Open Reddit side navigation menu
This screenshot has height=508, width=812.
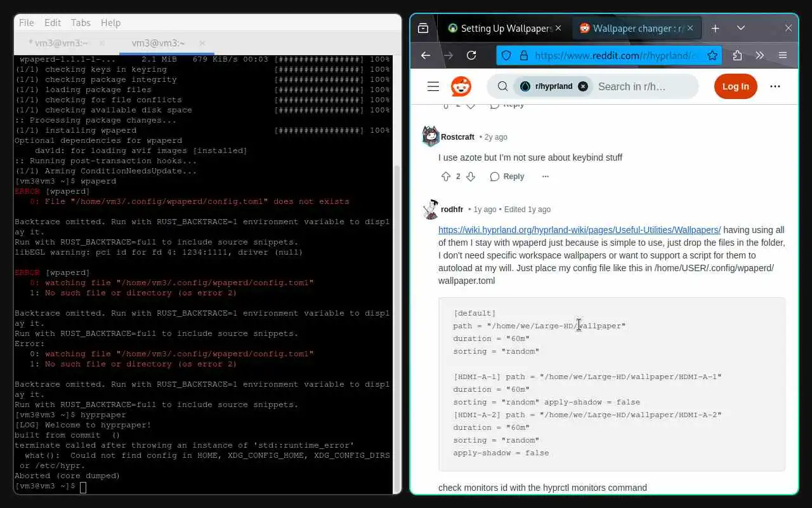click(x=433, y=86)
